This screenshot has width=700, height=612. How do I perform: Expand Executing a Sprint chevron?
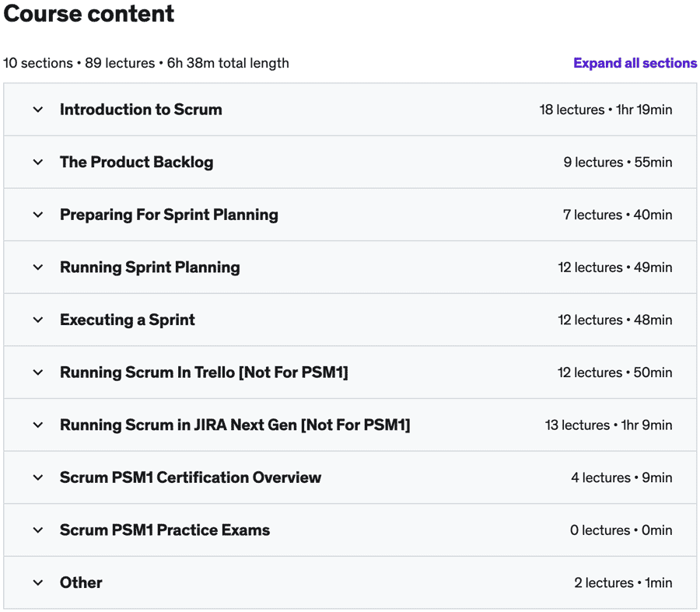tap(38, 320)
